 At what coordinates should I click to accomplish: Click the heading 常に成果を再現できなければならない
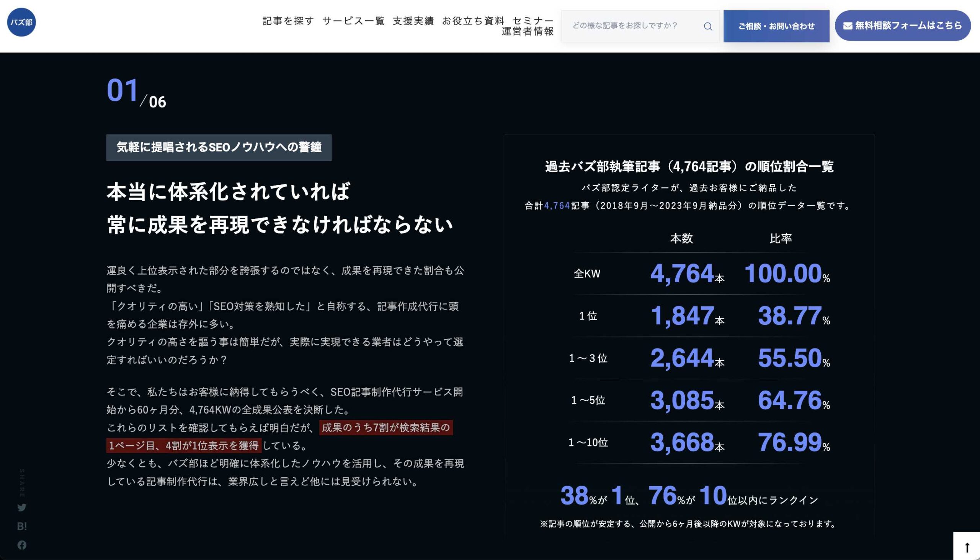click(x=280, y=225)
